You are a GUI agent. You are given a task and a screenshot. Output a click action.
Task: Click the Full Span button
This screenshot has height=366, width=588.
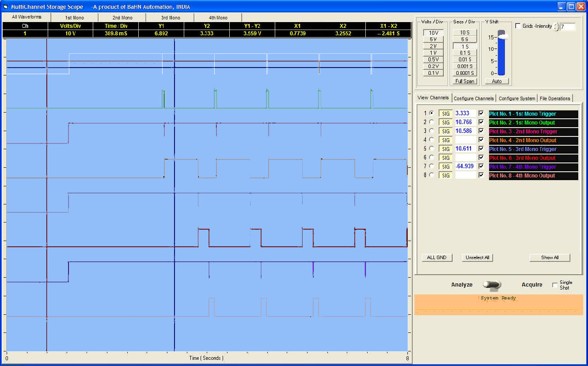coord(465,81)
